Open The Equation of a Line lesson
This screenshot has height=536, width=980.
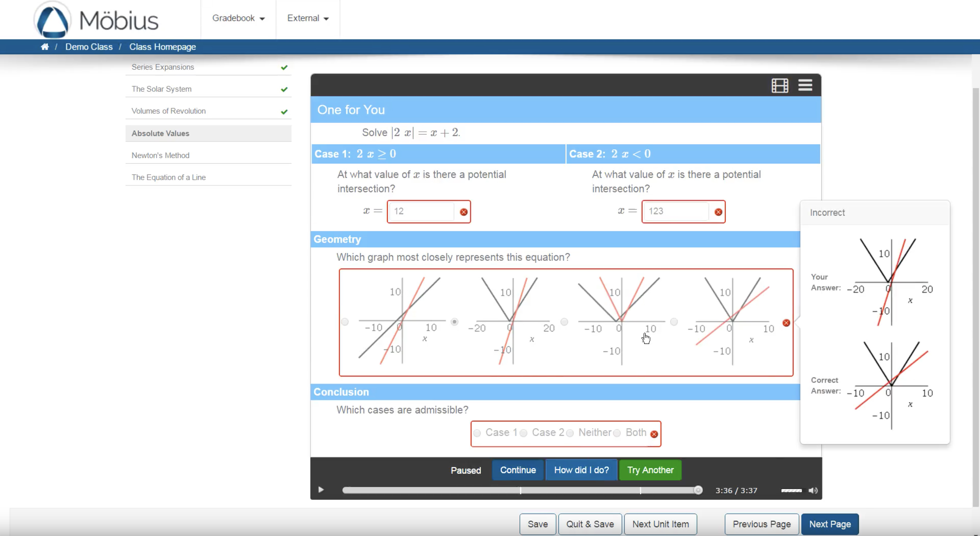coord(168,177)
